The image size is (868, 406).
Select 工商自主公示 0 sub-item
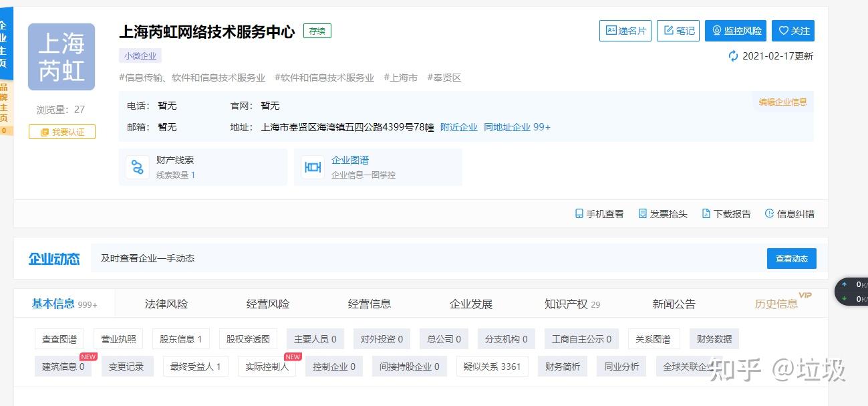(x=581, y=339)
